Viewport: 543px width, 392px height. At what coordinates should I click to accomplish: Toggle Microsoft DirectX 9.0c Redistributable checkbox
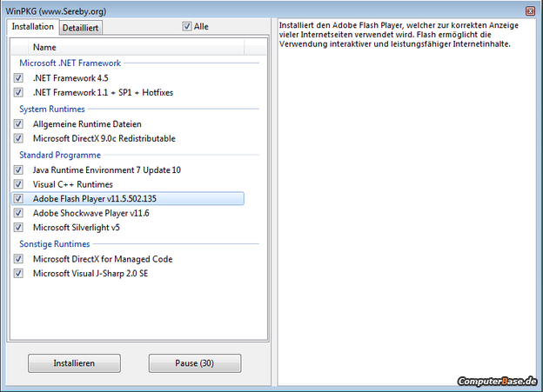click(18, 138)
